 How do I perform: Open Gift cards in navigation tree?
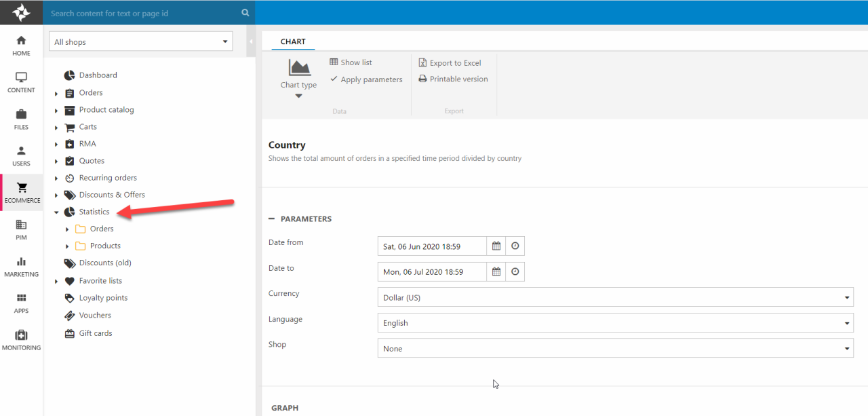[x=95, y=333]
